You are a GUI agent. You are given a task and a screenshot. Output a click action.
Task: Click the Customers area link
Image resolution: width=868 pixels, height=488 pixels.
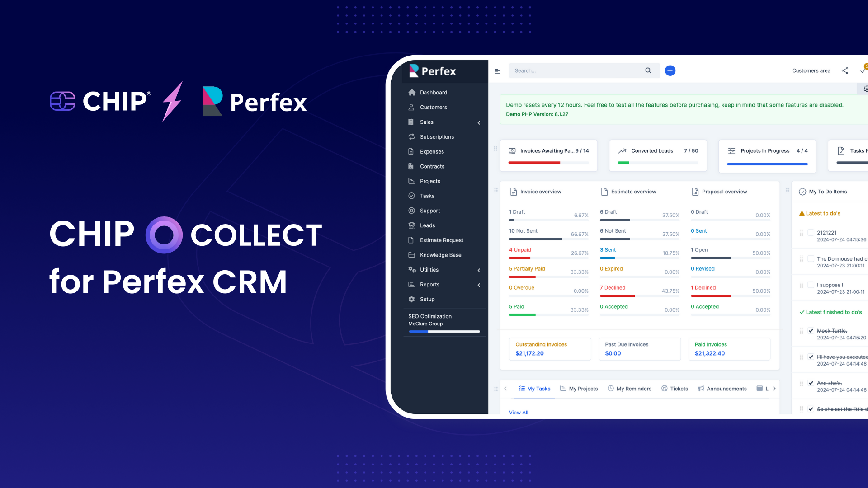pyautogui.click(x=810, y=70)
